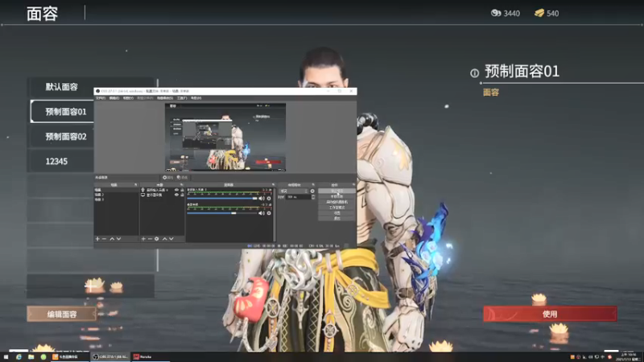Click Start Recording button in OBS Controls
The height and width of the screenshot is (362, 644).
tap(336, 196)
